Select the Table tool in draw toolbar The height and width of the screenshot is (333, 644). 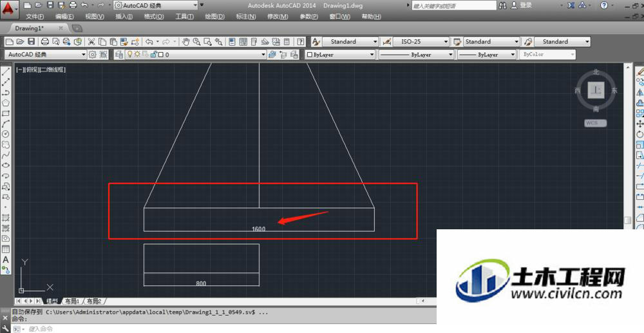pyautogui.click(x=6, y=249)
